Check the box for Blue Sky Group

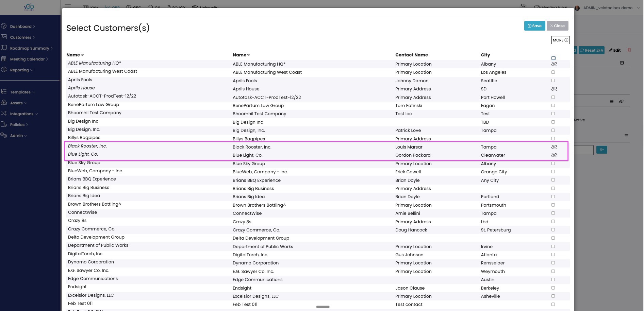pos(553,163)
